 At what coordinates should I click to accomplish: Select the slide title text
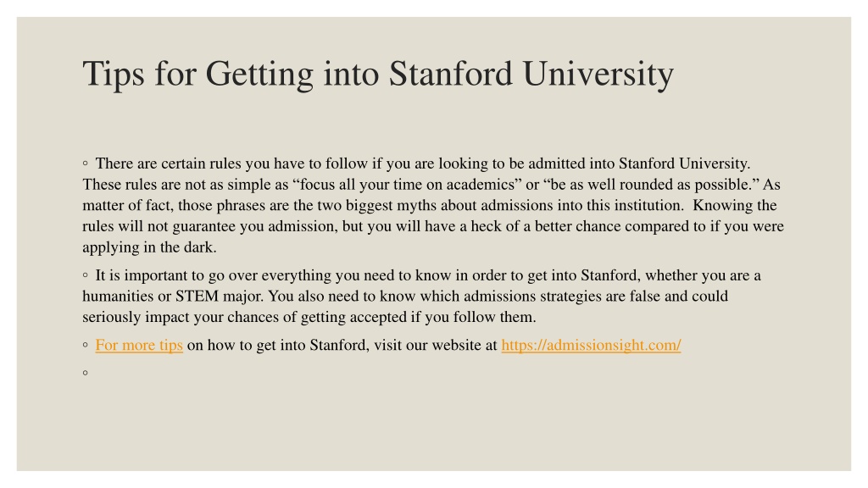pos(378,75)
